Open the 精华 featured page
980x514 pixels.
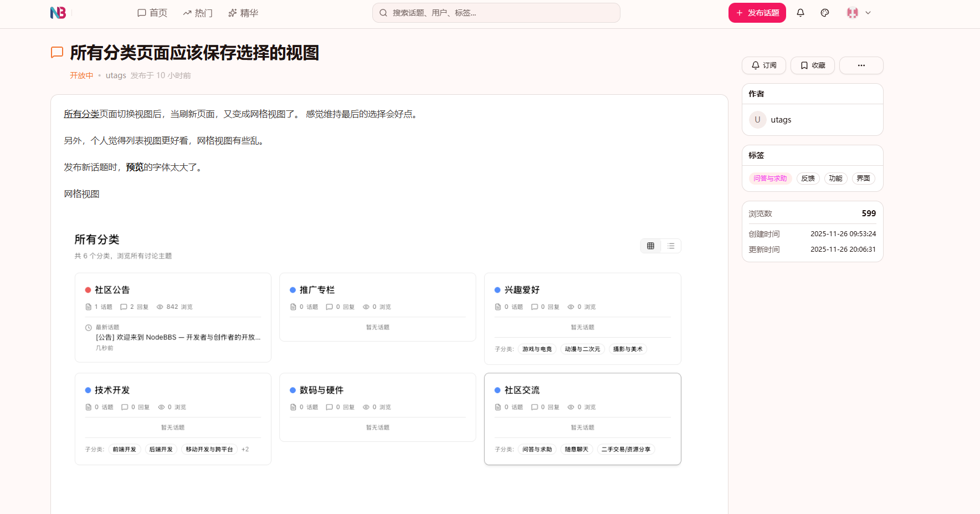pyautogui.click(x=243, y=13)
